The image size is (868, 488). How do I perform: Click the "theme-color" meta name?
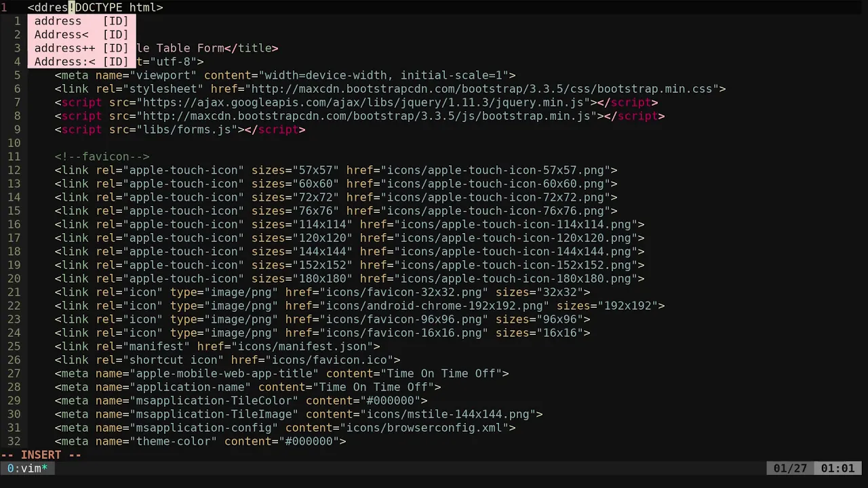point(173,441)
